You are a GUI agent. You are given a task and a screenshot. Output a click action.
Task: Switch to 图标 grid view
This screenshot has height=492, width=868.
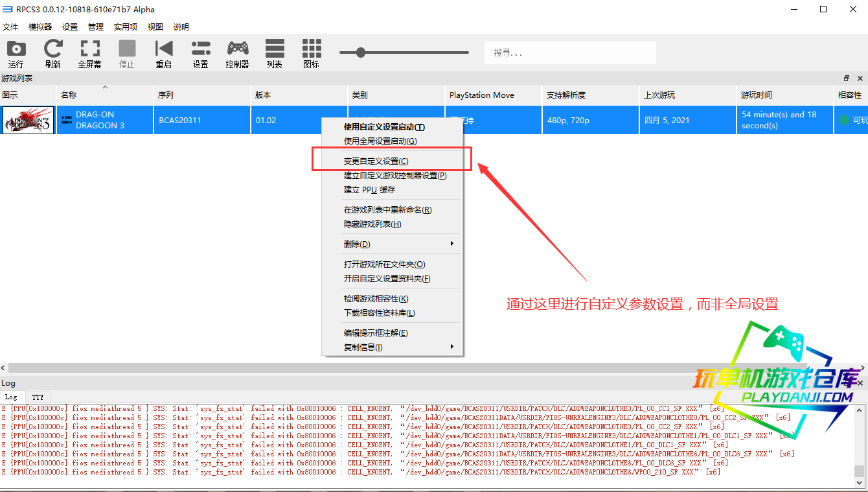click(x=312, y=53)
